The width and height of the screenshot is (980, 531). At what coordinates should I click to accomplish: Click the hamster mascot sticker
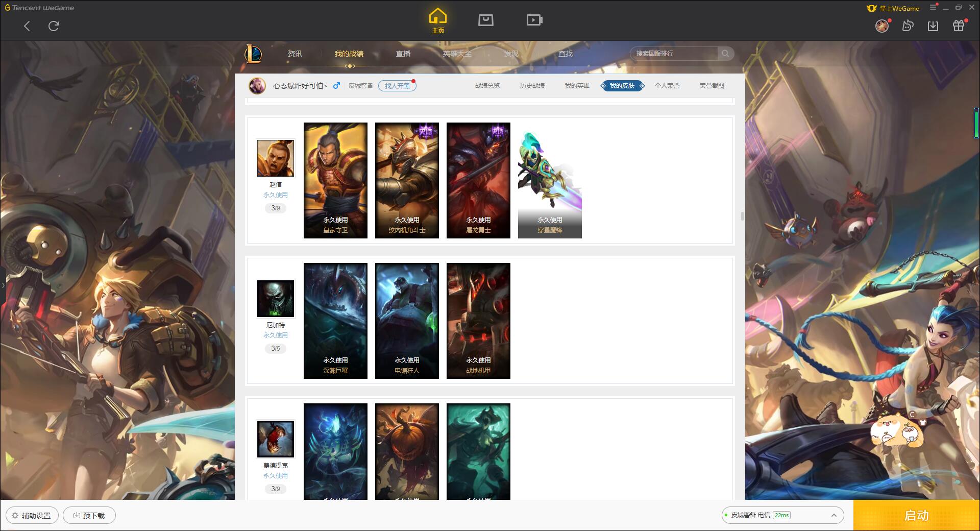897,430
